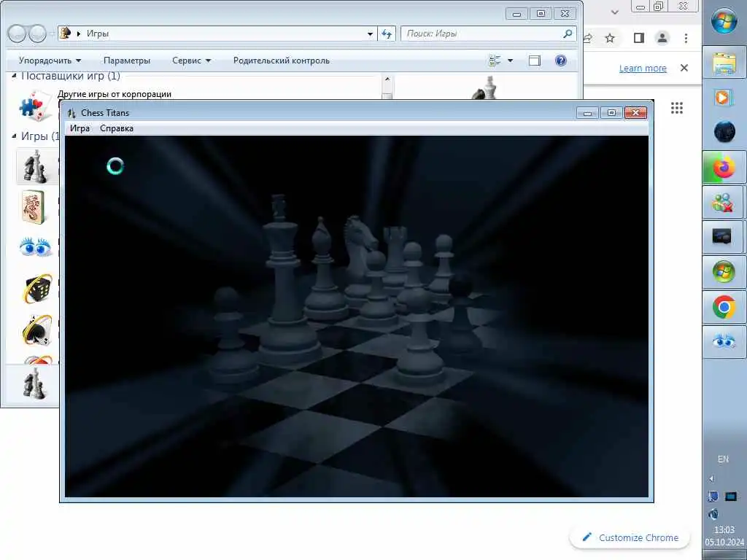Click Игры in the address bar
This screenshot has height=560, width=747.
(98, 34)
